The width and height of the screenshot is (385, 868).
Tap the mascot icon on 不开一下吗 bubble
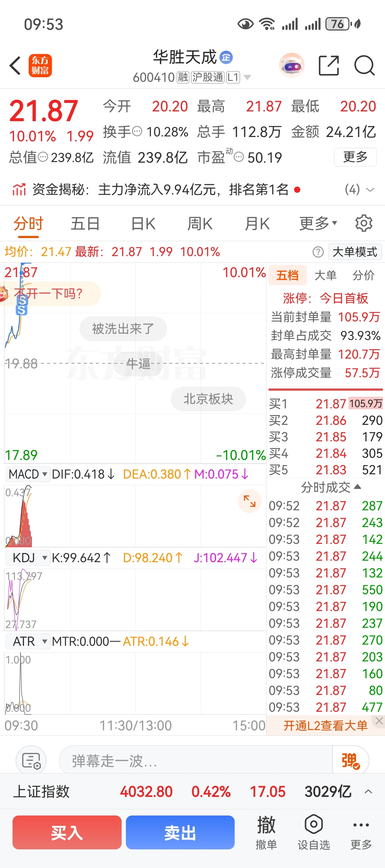pos(3,294)
